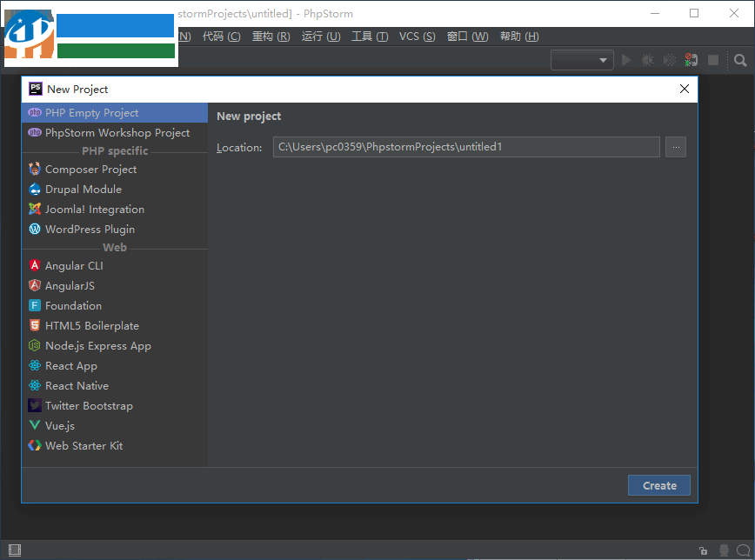
Task: Open the 重构 (R) menu
Action: tap(271, 37)
